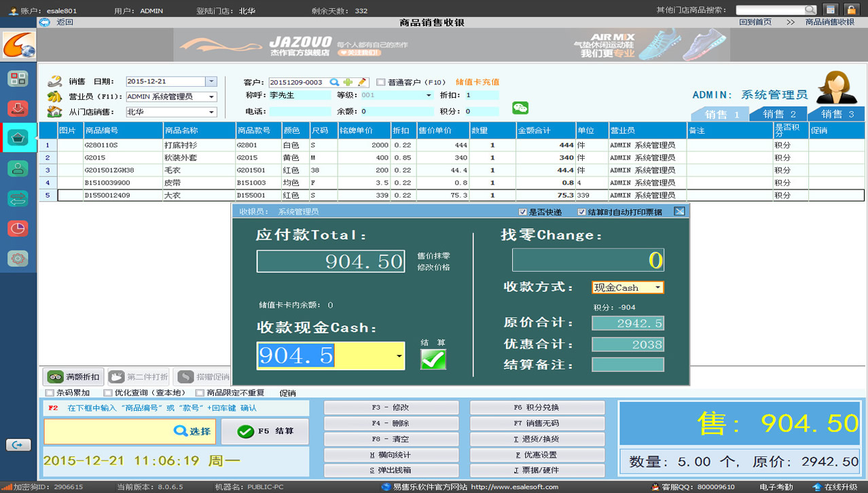Open the settings gear in left sidebar
This screenshot has height=493, width=868.
pos(18,258)
